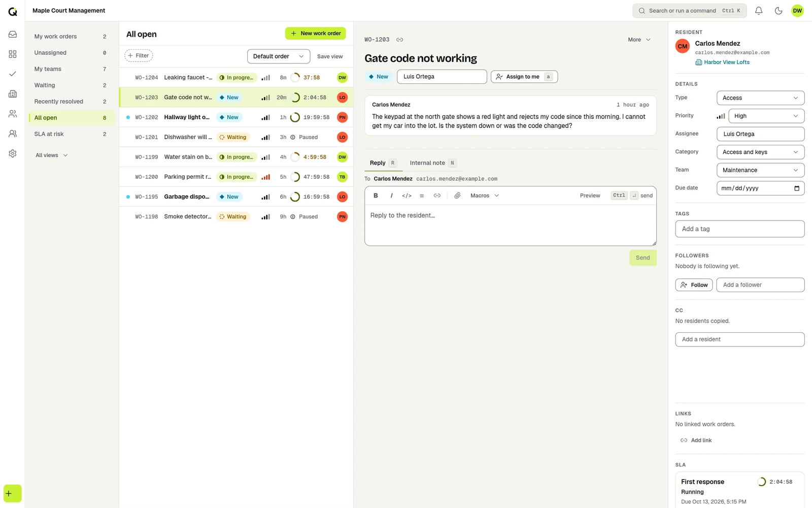Click the green plus button bottom-left
Screen dimensions: 812x508
click(13, 494)
